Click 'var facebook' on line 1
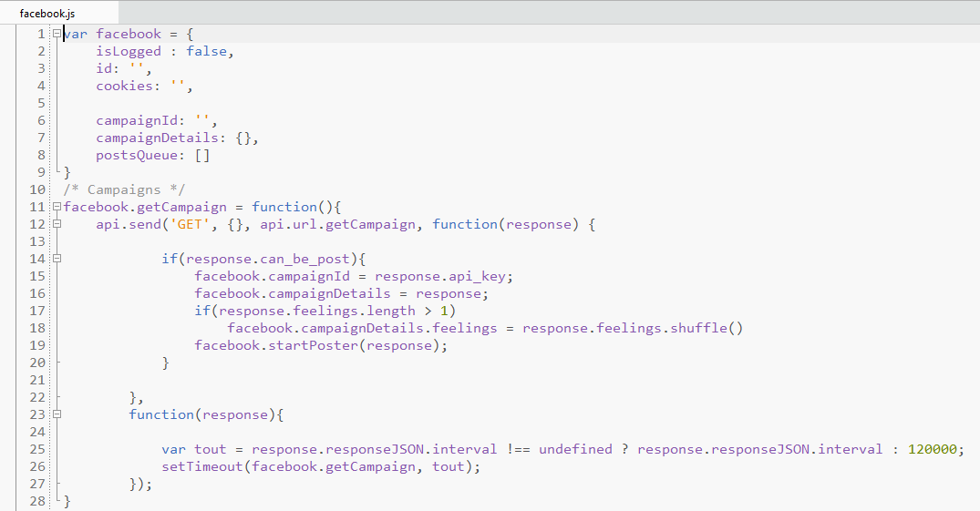 pyautogui.click(x=112, y=34)
